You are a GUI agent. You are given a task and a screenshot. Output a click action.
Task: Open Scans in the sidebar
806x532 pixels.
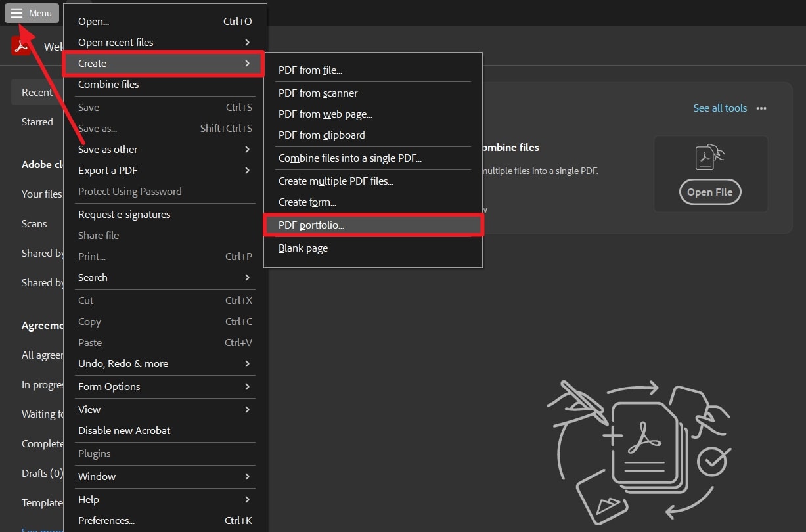point(34,224)
